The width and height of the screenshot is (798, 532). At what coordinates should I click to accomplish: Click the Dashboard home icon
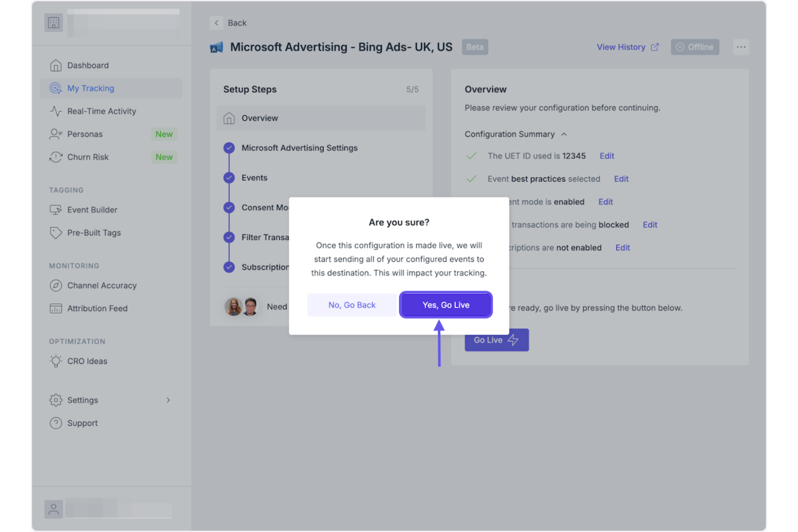coord(56,65)
